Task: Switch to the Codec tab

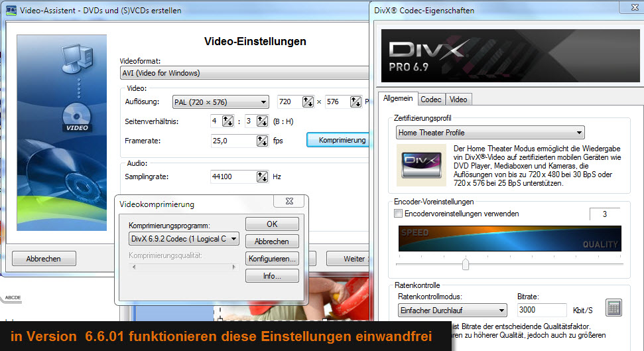Action: tap(431, 100)
